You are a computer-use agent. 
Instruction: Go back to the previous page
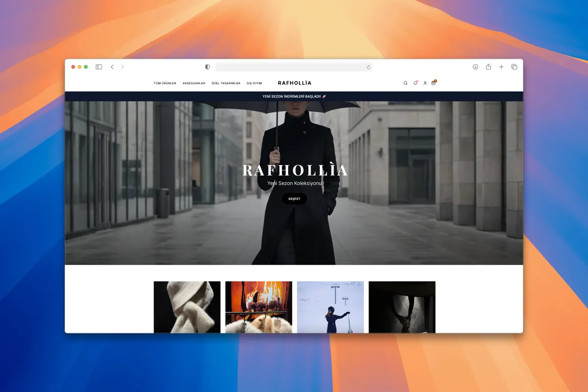[112, 67]
